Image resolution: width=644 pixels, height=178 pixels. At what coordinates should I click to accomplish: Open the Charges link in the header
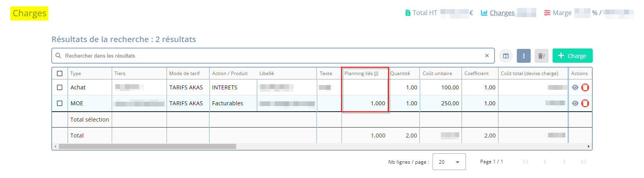tap(502, 13)
